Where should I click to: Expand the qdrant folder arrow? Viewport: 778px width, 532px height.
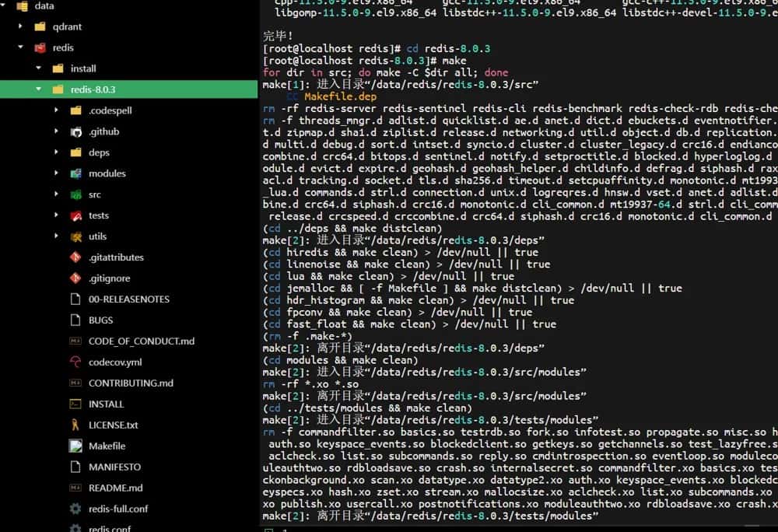pos(20,26)
